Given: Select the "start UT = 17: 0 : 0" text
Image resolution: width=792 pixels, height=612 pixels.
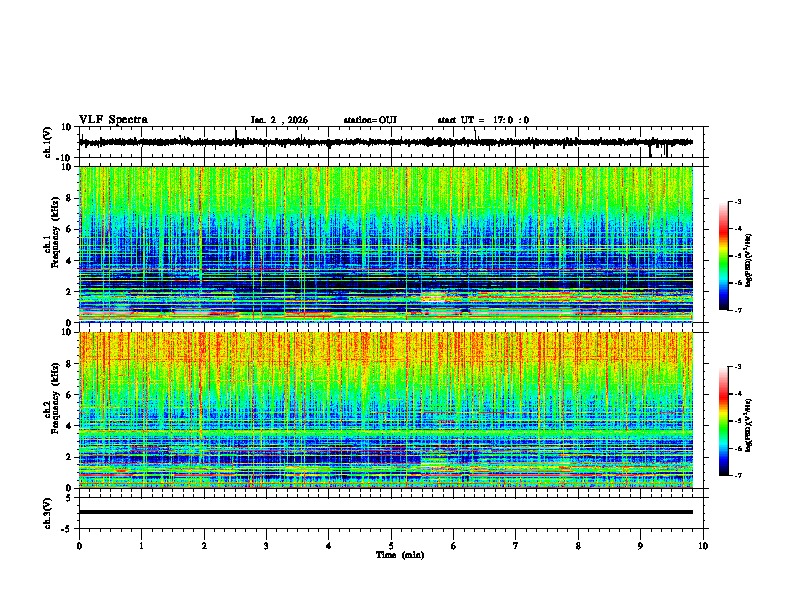Looking at the screenshot, I should [483, 120].
